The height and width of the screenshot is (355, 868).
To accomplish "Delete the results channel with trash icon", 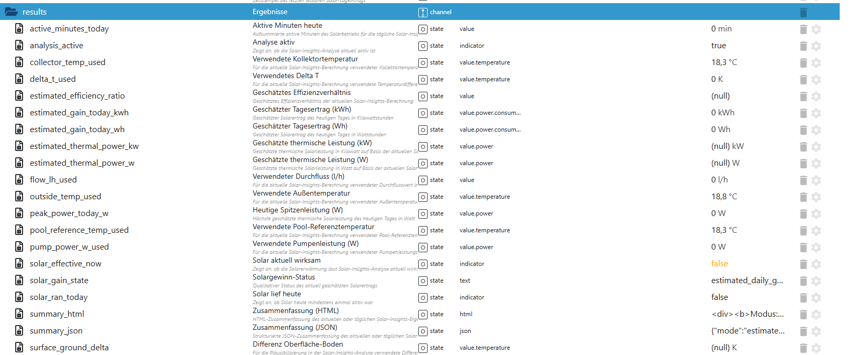I will coord(803,12).
